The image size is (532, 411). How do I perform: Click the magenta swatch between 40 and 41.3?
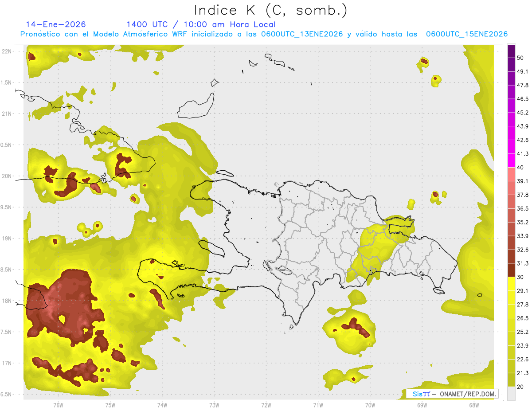point(512,160)
